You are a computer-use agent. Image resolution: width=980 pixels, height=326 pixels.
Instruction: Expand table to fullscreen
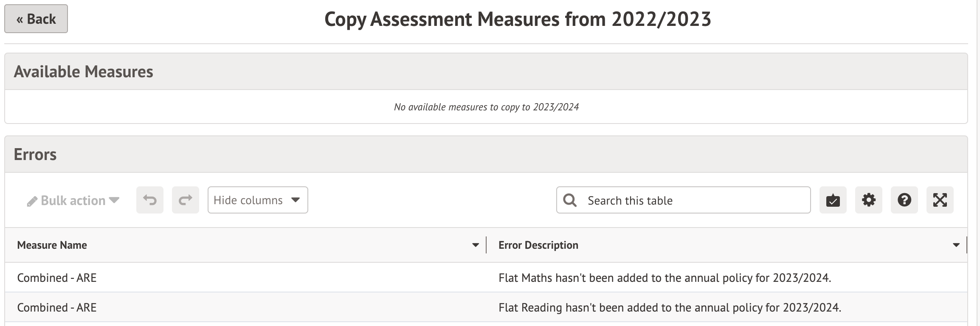pos(940,200)
